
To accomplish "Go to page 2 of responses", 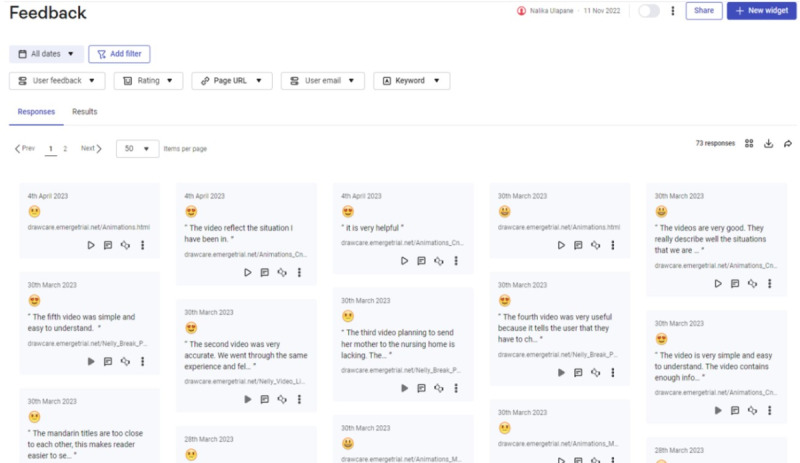I will tap(65, 149).
